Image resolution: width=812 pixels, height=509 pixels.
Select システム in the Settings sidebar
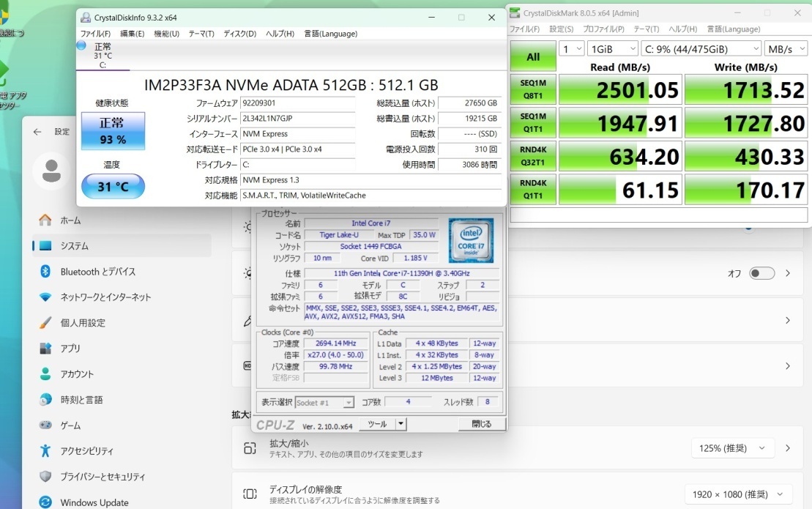coord(122,246)
